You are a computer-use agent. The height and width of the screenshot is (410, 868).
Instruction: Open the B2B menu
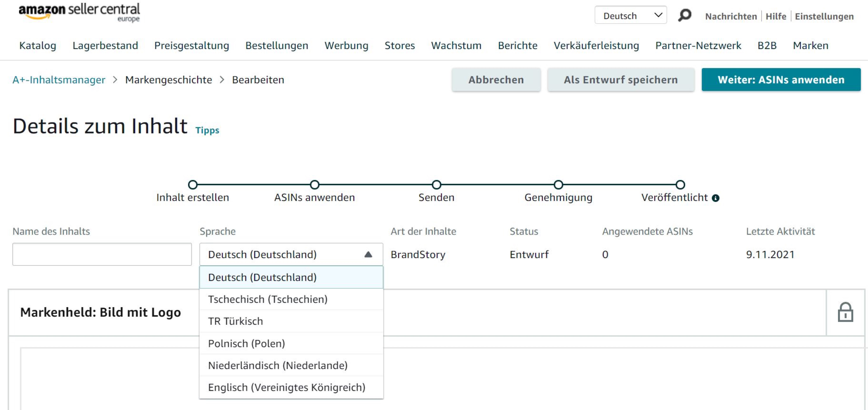[767, 46]
